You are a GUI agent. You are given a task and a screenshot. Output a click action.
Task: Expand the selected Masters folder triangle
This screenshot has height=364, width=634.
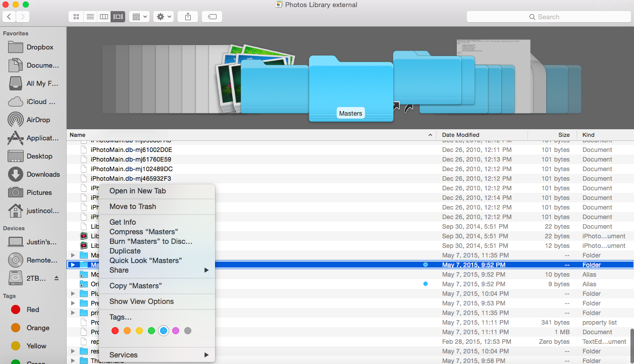point(73,265)
